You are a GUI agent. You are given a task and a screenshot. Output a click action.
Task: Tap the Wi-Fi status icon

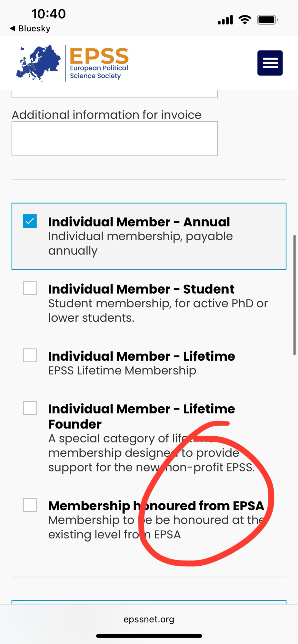tap(245, 20)
